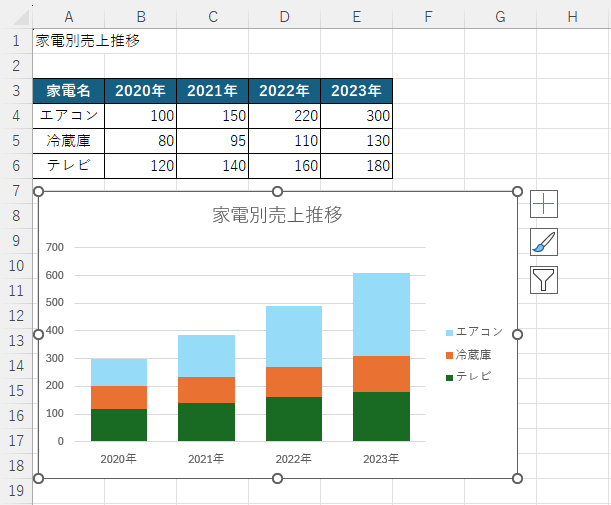Screen dimensions: 611x505
Task: Select cell A1 containing 家電別売上推移
Action: coord(68,41)
